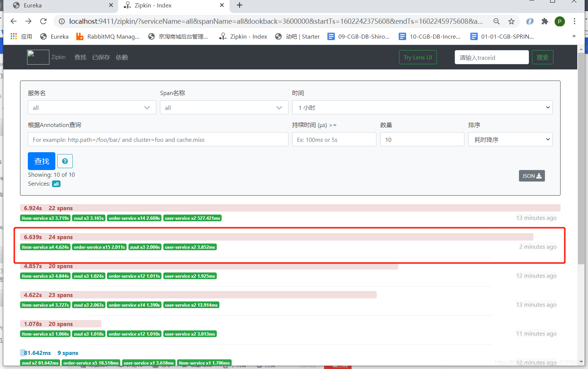
Task: Open the 依赖 nav menu item
Action: point(122,57)
